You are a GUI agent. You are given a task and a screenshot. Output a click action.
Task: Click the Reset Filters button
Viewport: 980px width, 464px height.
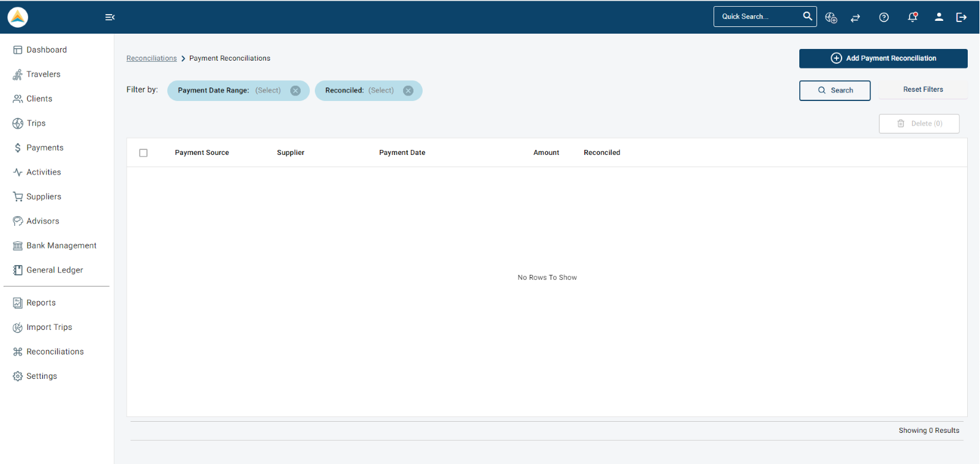923,90
